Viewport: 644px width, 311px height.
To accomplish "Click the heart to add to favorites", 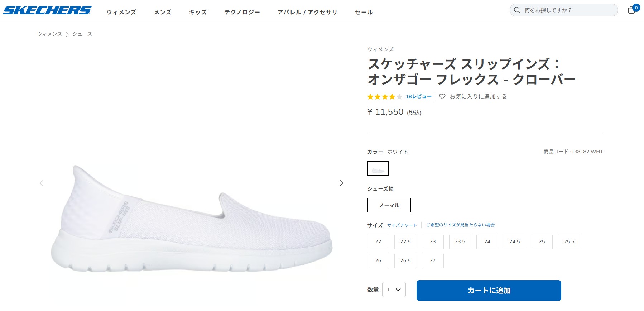I will point(442,96).
